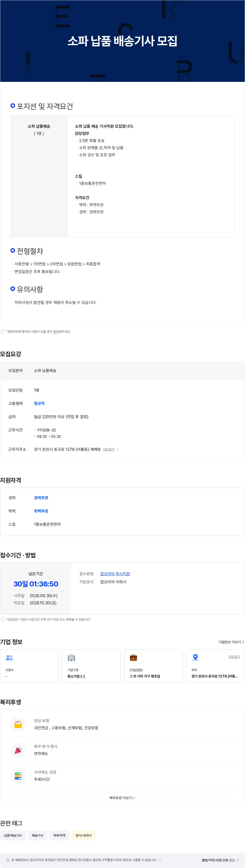Select the 납품·배송기사 tag
This screenshot has width=245, height=868.
pyautogui.click(x=13, y=835)
